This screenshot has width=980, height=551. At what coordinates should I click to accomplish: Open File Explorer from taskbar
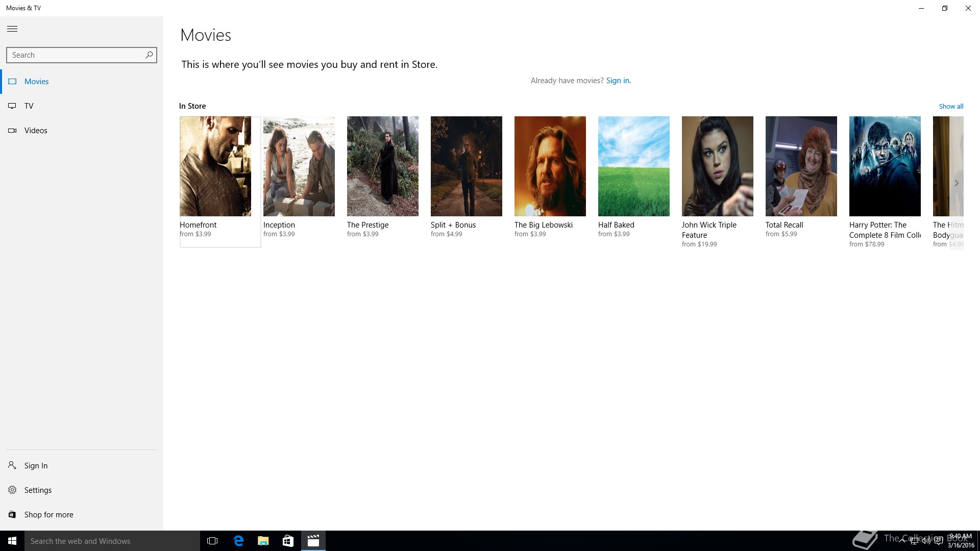click(x=263, y=541)
